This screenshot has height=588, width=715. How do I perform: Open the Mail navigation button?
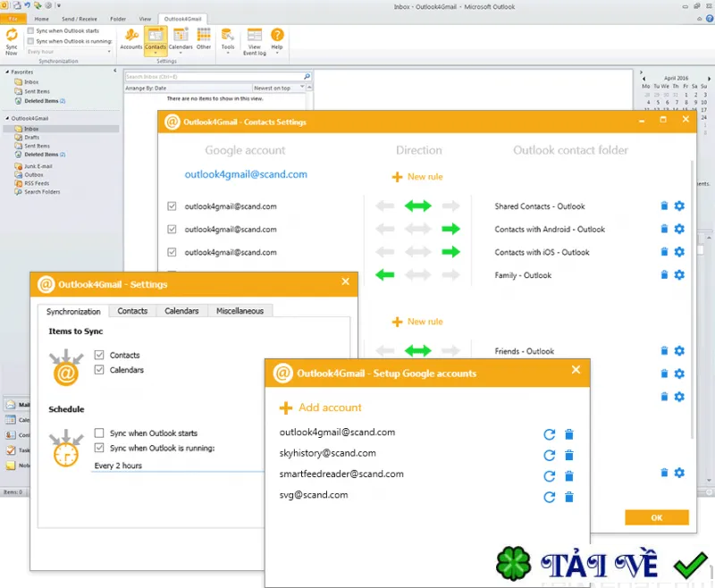(17, 404)
